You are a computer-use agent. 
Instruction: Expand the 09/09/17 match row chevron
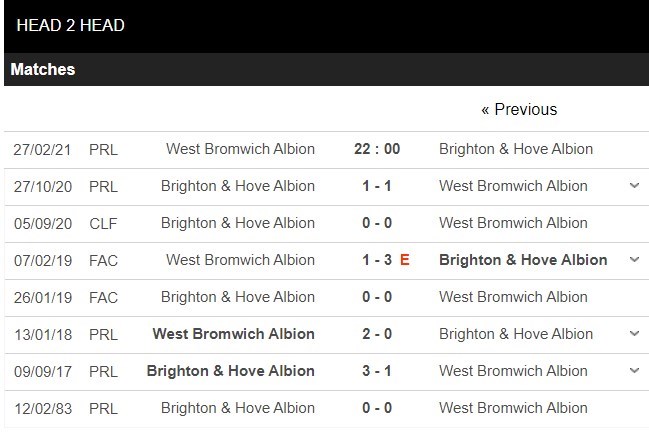(x=634, y=371)
